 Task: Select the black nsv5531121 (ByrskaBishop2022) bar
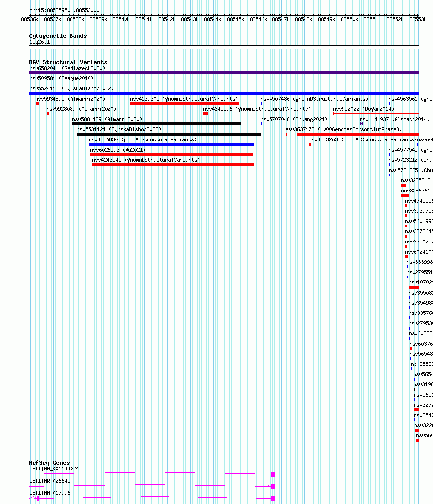(168, 134)
